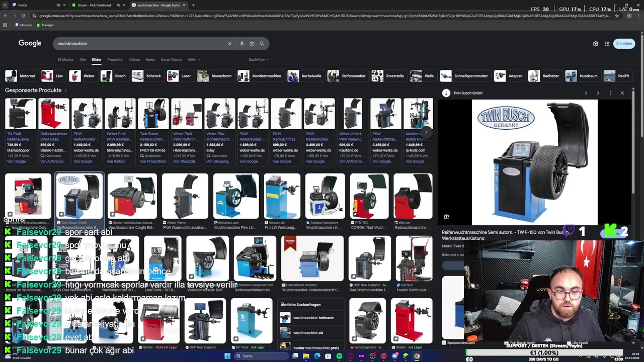Expand the Mehr dropdown menu
Screen dimensions: 644x362
point(194,59)
